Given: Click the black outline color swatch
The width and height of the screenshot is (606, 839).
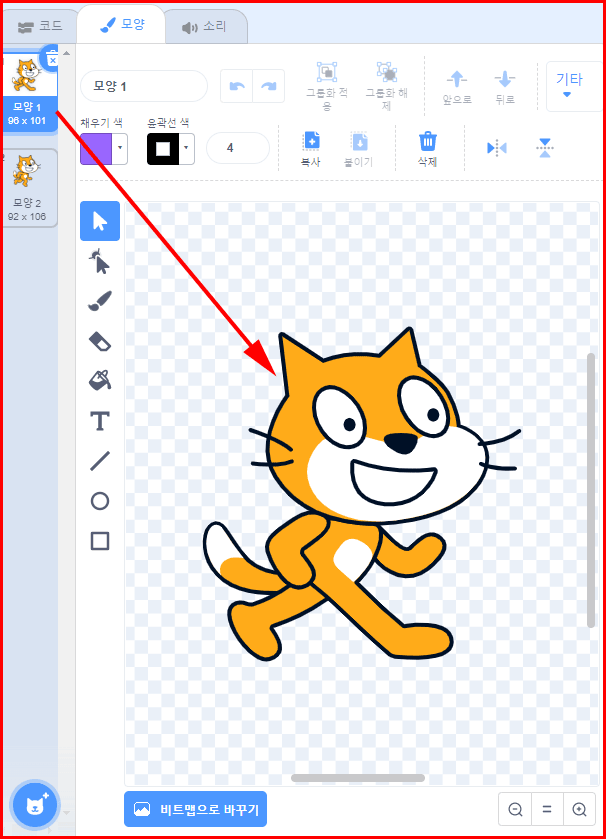Looking at the screenshot, I should [163, 148].
